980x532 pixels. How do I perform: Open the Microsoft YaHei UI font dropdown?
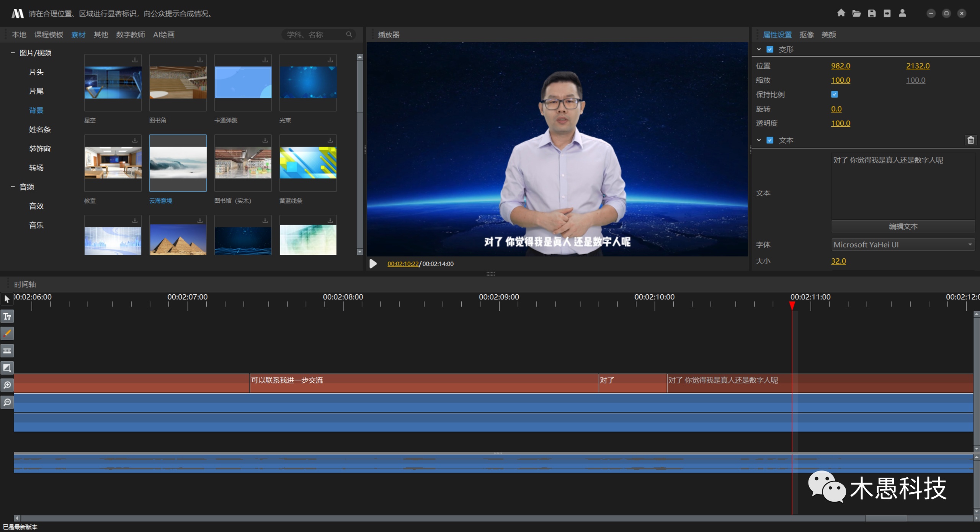click(903, 245)
